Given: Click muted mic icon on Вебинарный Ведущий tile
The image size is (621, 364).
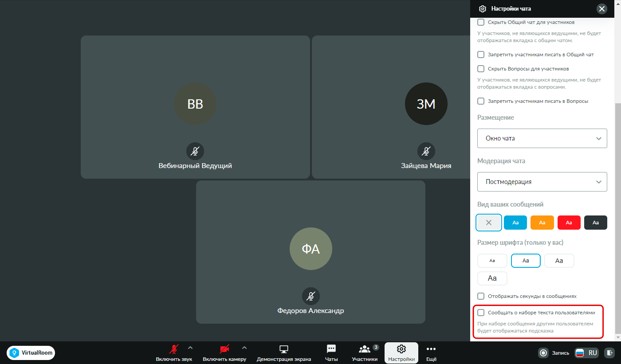Looking at the screenshot, I should tap(195, 152).
